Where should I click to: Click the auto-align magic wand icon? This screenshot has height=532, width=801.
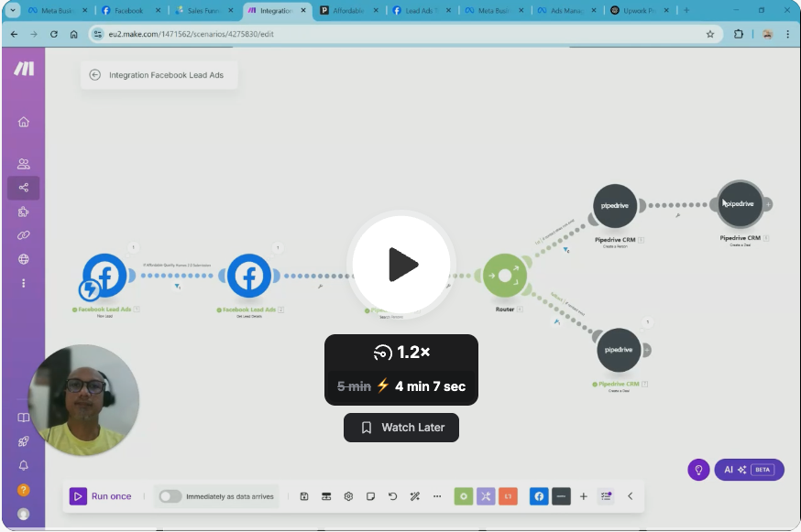point(415,496)
